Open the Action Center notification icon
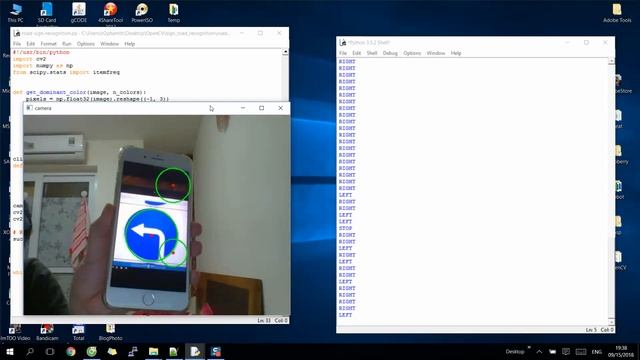Screen dimensions: 640x360 [566, 351]
